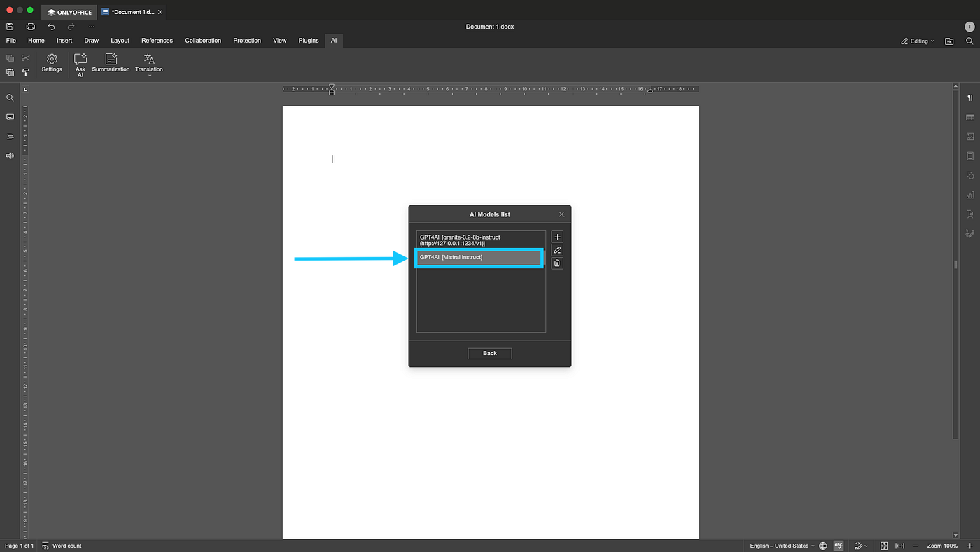Open the Headings navigation panel
This screenshot has height=552, width=980.
pos(10,137)
